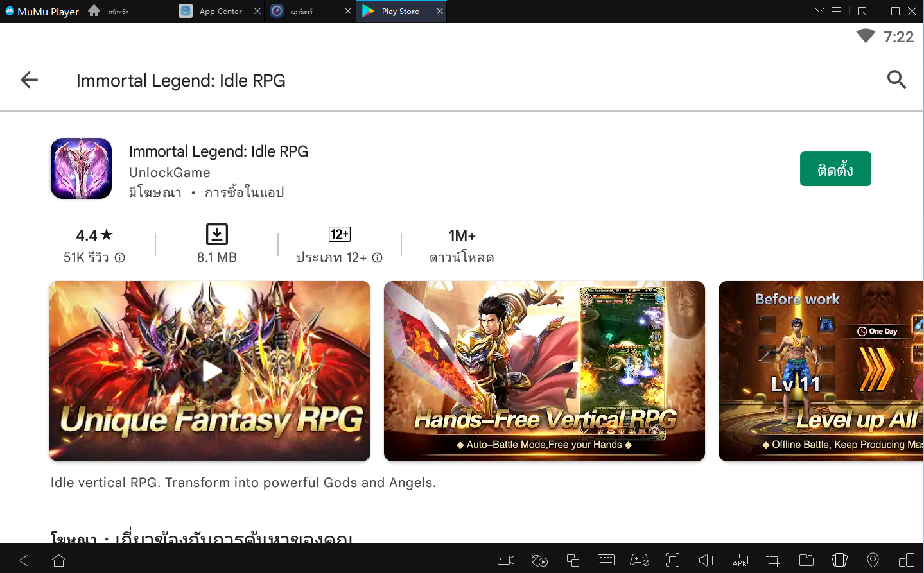Install APK with APK icon

coord(740,560)
